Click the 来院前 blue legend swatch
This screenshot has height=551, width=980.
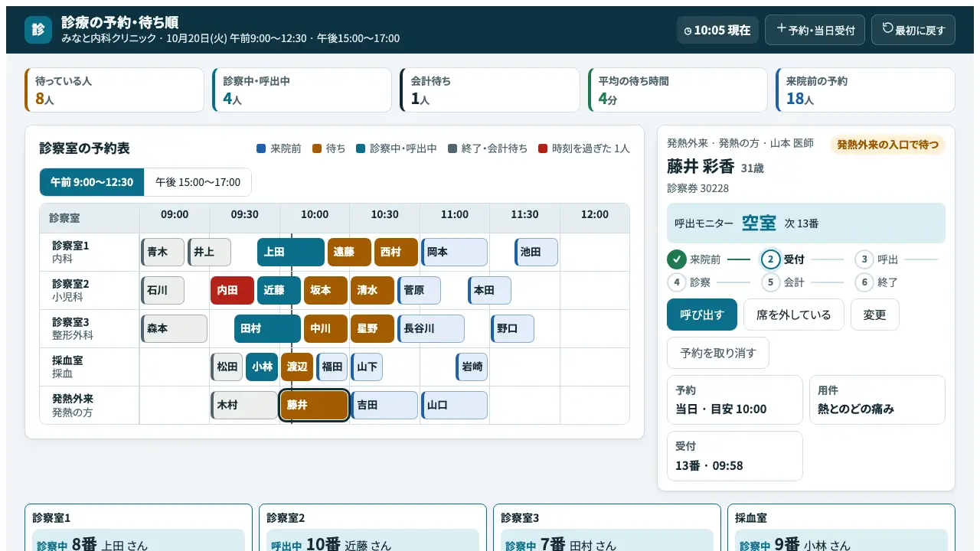pyautogui.click(x=261, y=148)
